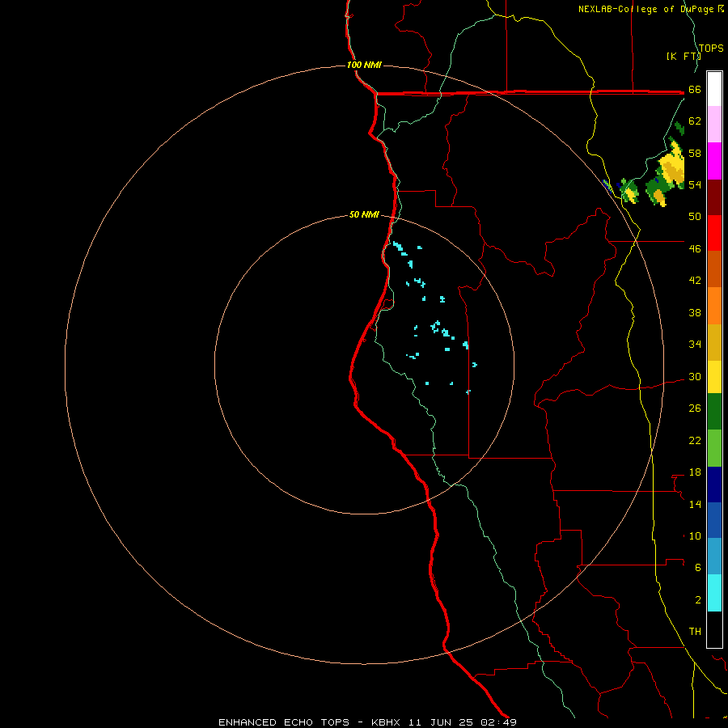728x728 pixels.
Task: Click the legend value 42
Action: [x=695, y=280]
